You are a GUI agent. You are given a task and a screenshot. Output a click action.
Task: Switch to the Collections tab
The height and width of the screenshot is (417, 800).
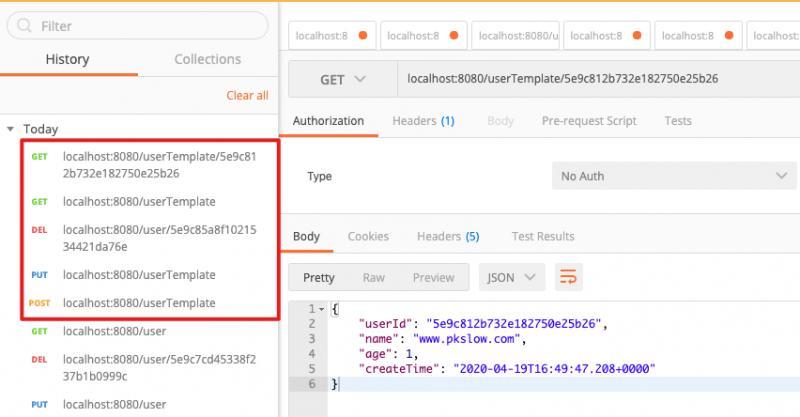tap(208, 59)
